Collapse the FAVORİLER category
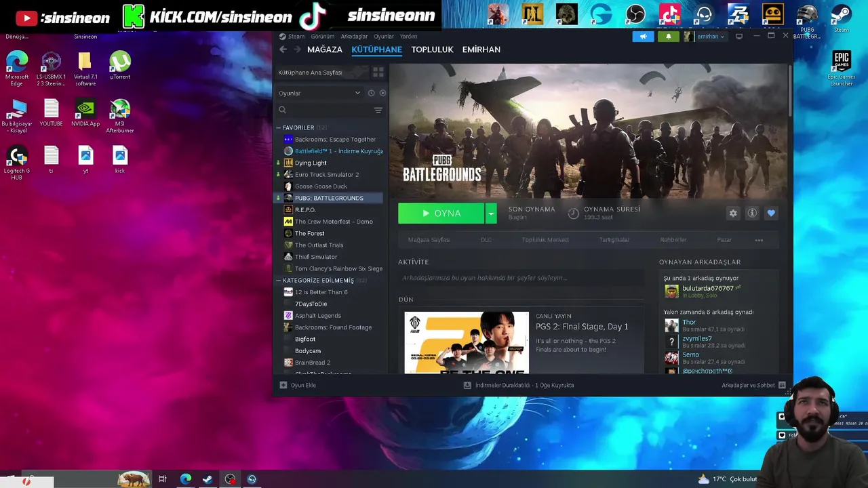The width and height of the screenshot is (868, 488). pyautogui.click(x=278, y=127)
